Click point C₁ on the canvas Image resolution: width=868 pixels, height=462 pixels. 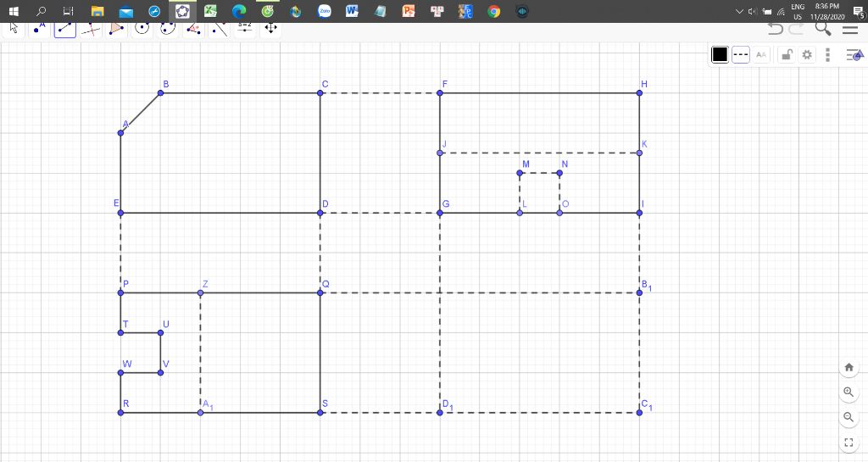click(639, 413)
